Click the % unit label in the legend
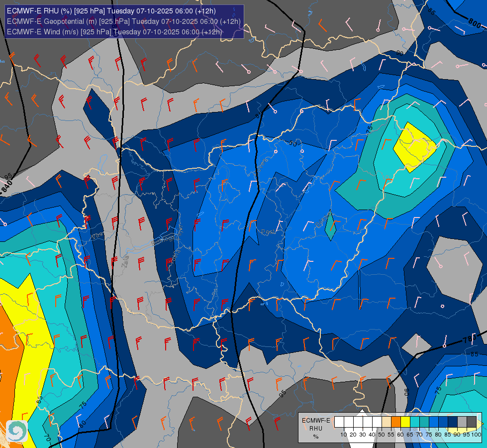The width and height of the screenshot is (487, 448). coord(315,437)
